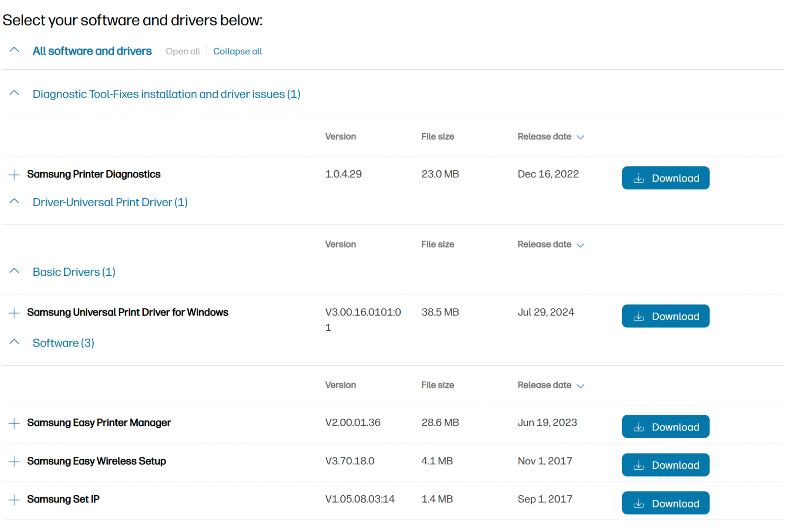Download Samsung Printer Diagnostics

(x=666, y=178)
